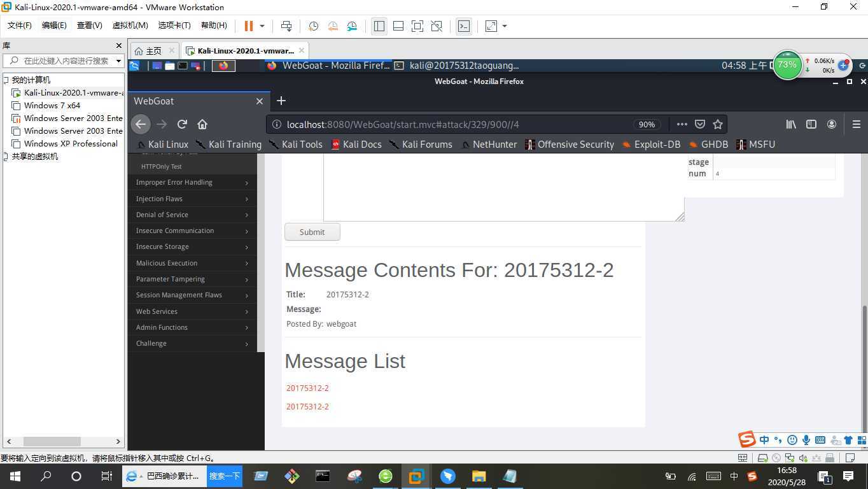Screen dimensions: 868x489
Task: Close the VMware library panel
Action: (x=118, y=46)
